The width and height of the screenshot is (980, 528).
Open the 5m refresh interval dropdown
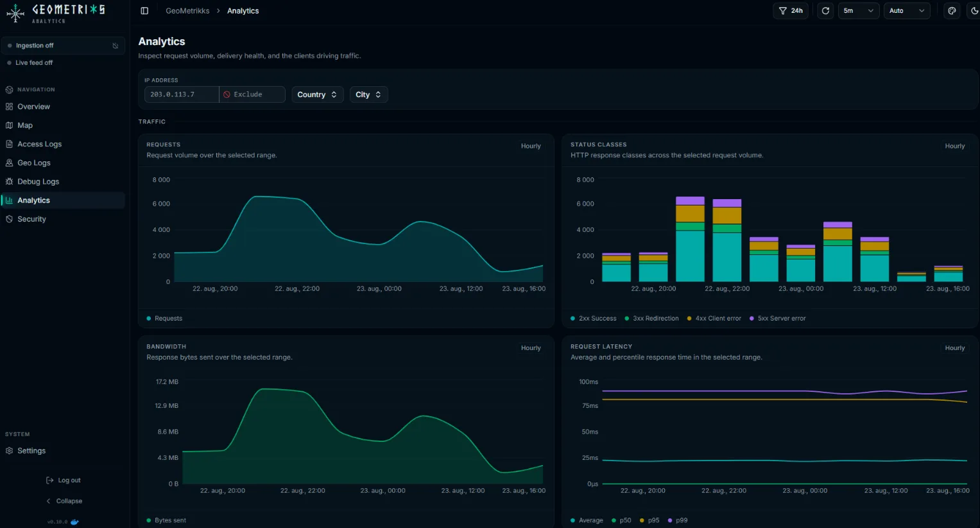pyautogui.click(x=858, y=11)
